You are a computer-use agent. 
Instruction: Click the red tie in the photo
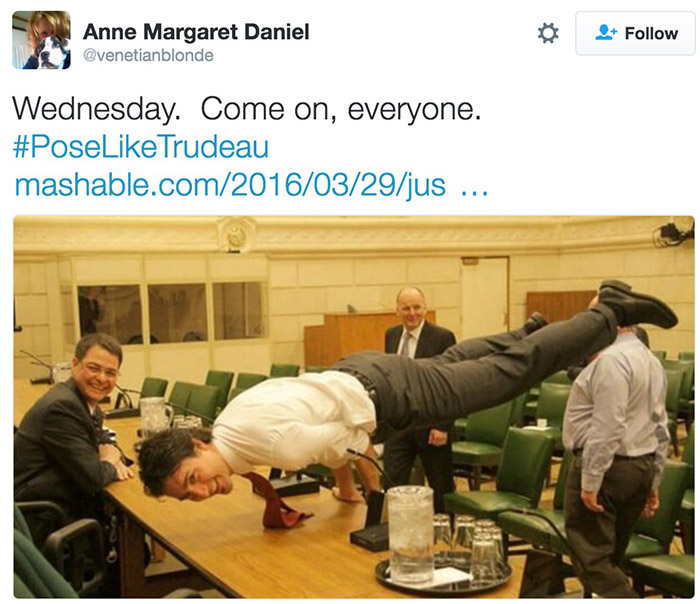click(276, 502)
